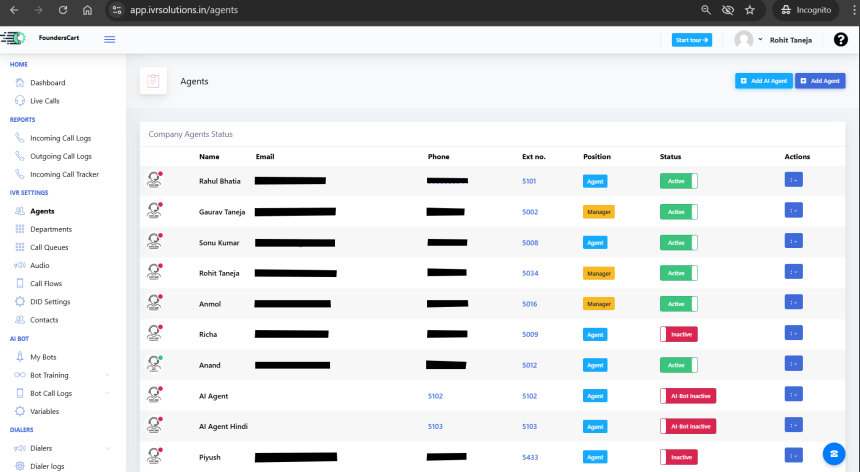Click the Add Agent button
Image resolution: width=860 pixels, height=472 pixels.
click(x=820, y=80)
